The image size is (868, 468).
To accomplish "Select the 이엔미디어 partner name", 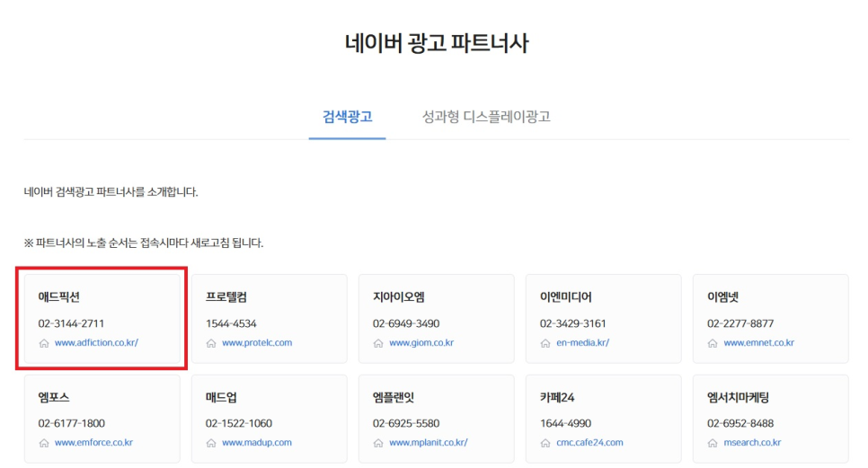I will click(x=566, y=296).
